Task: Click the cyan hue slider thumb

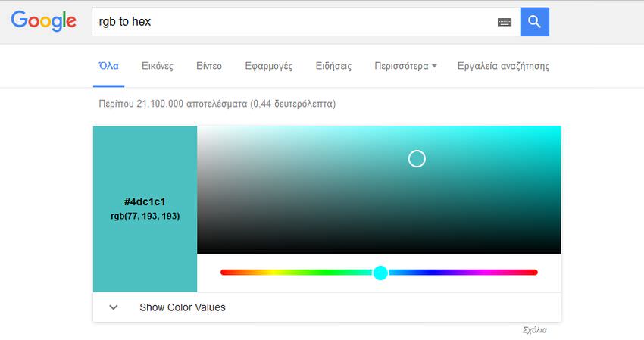Action: click(x=380, y=273)
